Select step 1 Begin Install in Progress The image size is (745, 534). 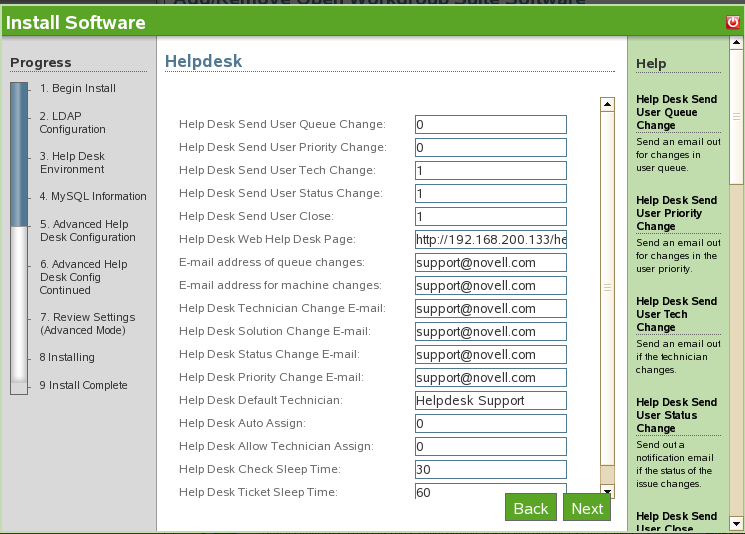coord(78,88)
